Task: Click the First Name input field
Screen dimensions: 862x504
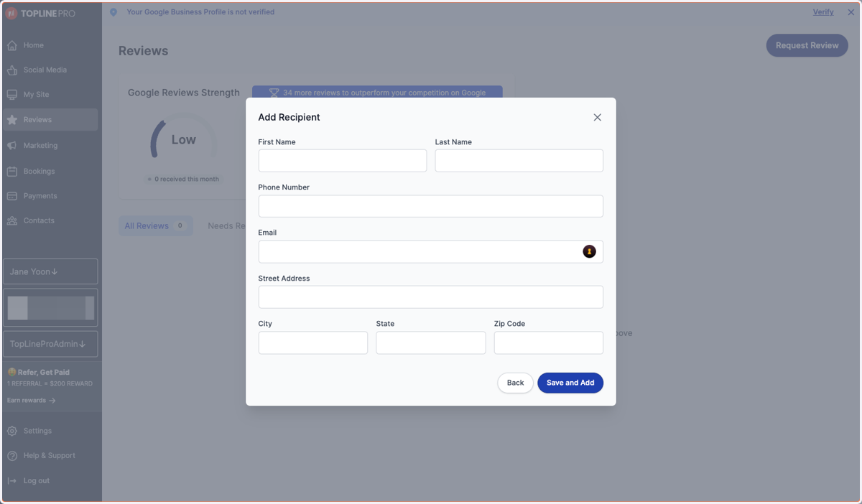Action: (343, 161)
